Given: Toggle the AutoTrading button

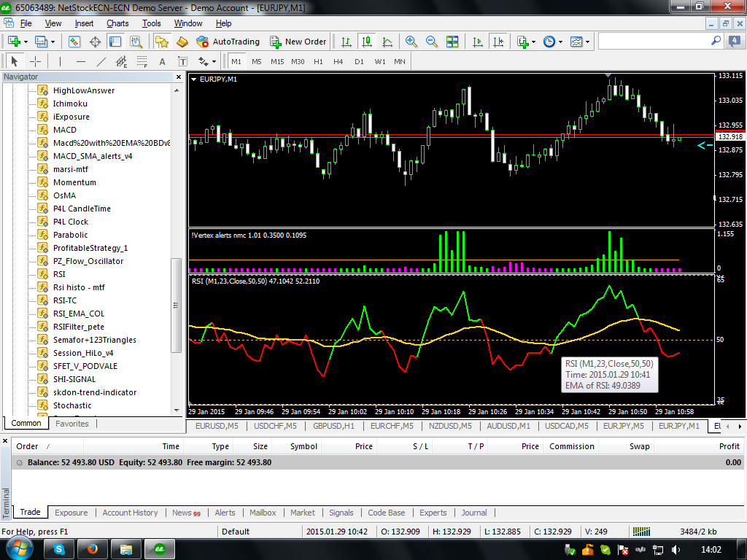Looking at the screenshot, I should (228, 42).
